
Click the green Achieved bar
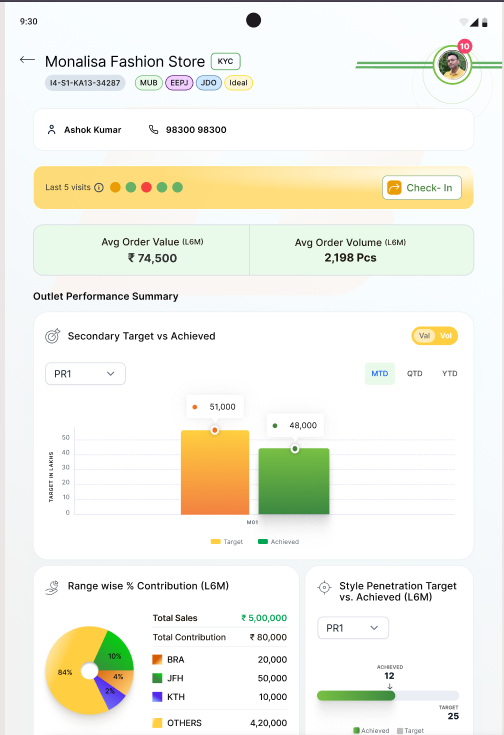(x=294, y=481)
